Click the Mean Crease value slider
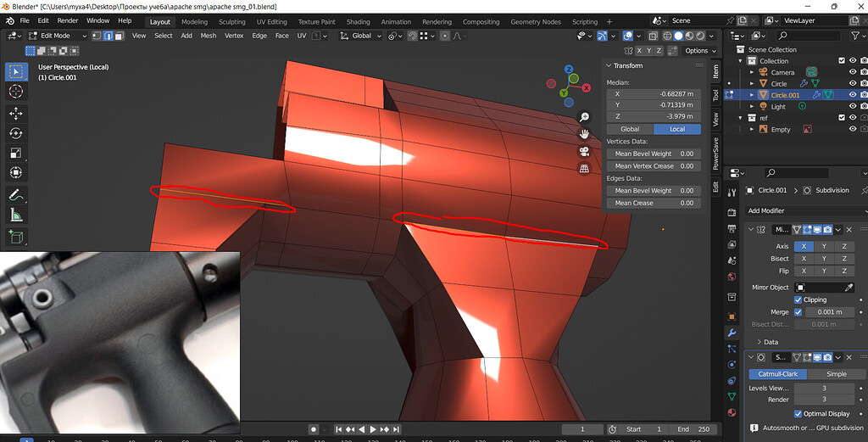 click(x=654, y=204)
